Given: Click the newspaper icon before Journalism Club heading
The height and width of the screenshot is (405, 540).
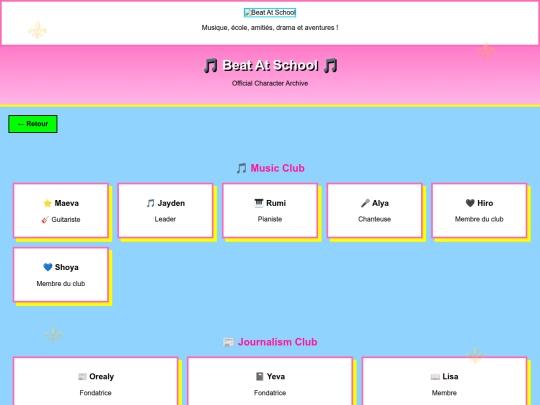Looking at the screenshot, I should [x=229, y=342].
